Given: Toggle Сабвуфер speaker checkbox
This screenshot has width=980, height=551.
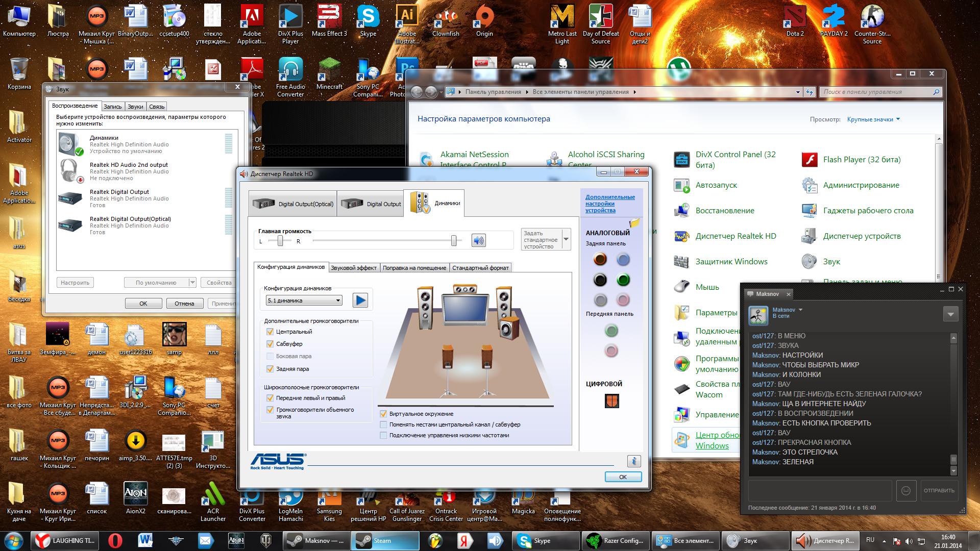Looking at the screenshot, I should point(270,344).
